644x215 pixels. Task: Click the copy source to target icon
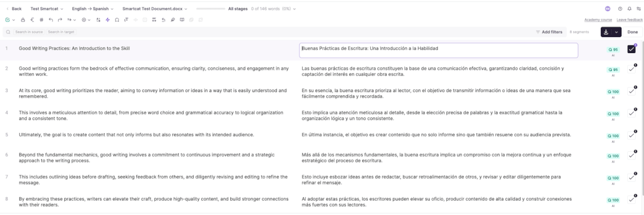coord(32,20)
